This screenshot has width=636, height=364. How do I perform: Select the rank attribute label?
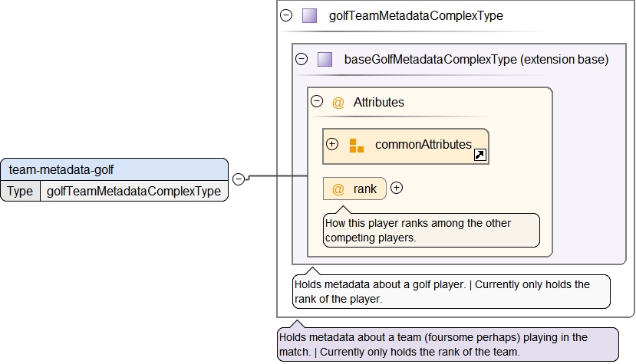(365, 189)
